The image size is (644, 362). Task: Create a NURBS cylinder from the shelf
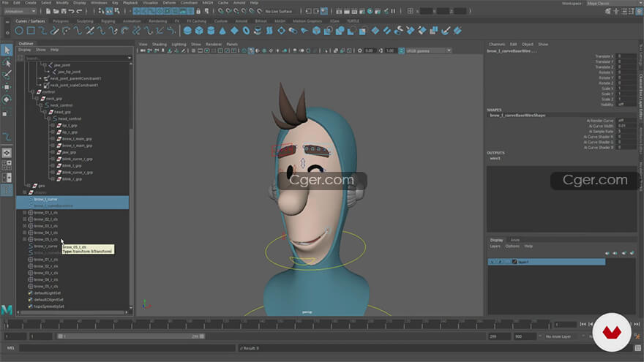211,31
